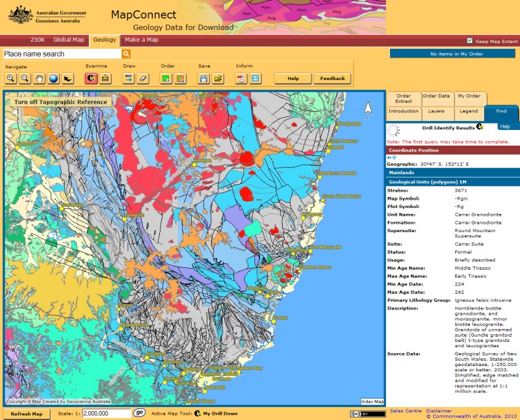Click the eraser icon under Draw
The height and width of the screenshot is (420, 520).
[144, 79]
